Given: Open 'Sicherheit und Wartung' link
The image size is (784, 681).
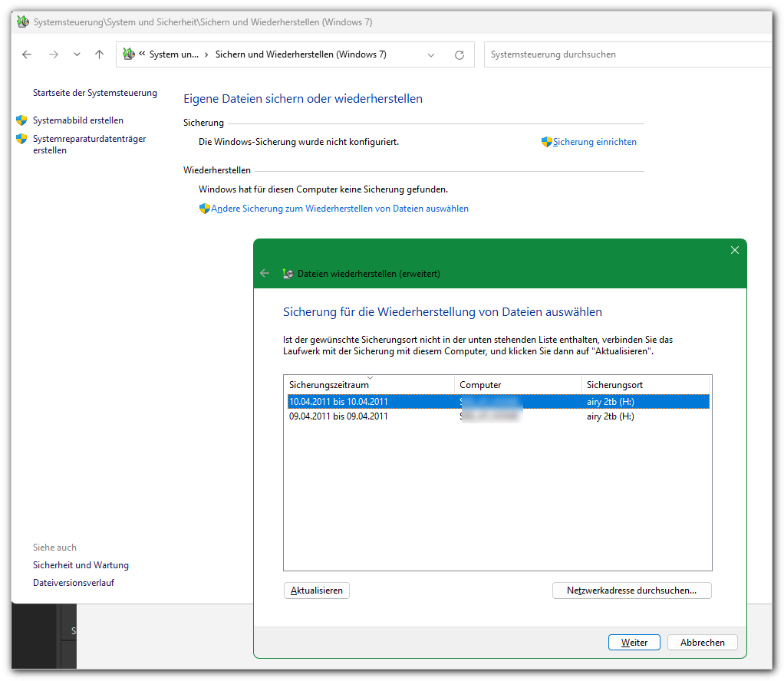Looking at the screenshot, I should coord(81,565).
